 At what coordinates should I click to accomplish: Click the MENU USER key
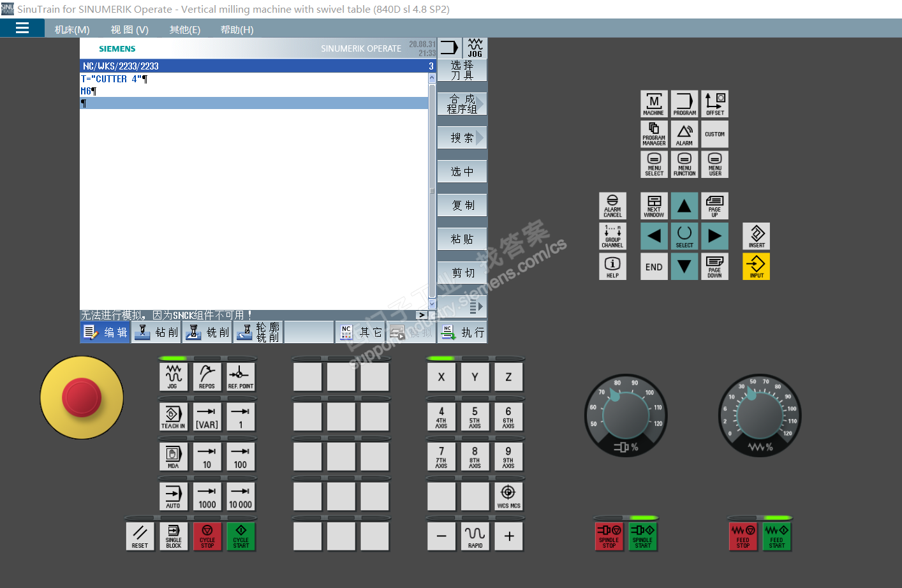(714, 165)
